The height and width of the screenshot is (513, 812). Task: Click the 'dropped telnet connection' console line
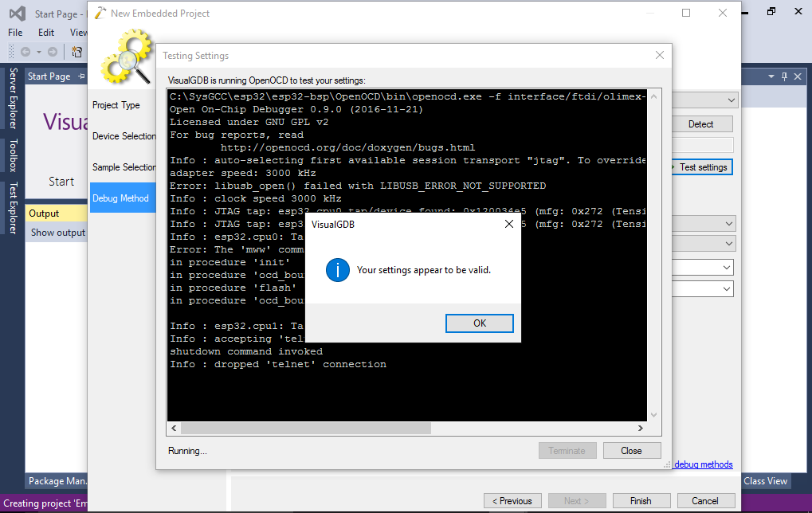[278, 364]
